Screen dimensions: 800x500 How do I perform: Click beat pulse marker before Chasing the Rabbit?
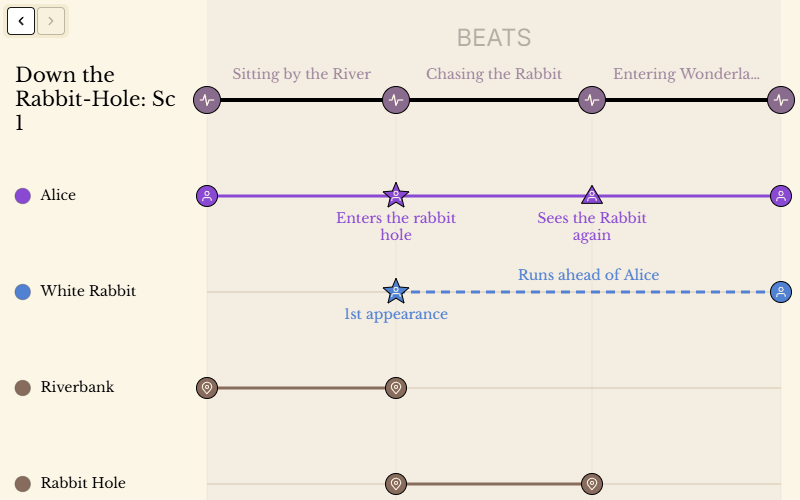click(396, 100)
